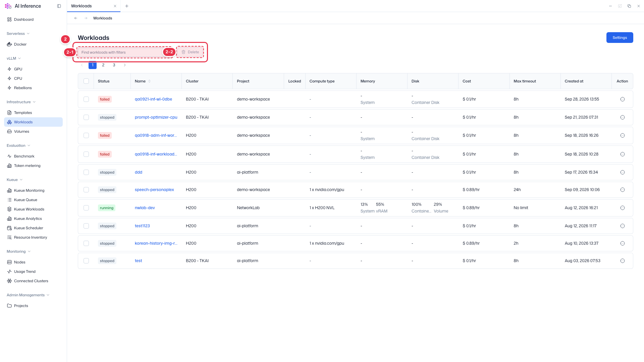Viewport: 644px width, 362px height.
Task: Open action menu for prompt-optimizer-cpu row
Action: (623, 117)
